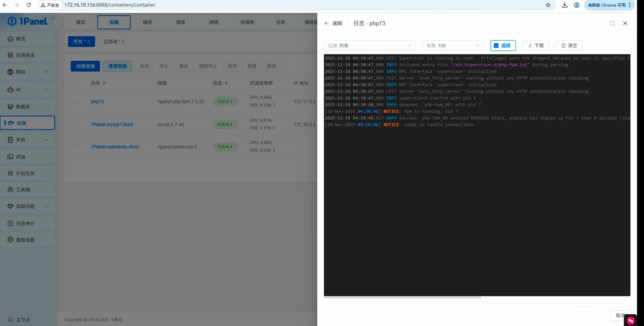644x326 pixels.
Task: Switch to the 网络 network tab
Action: click(214, 22)
